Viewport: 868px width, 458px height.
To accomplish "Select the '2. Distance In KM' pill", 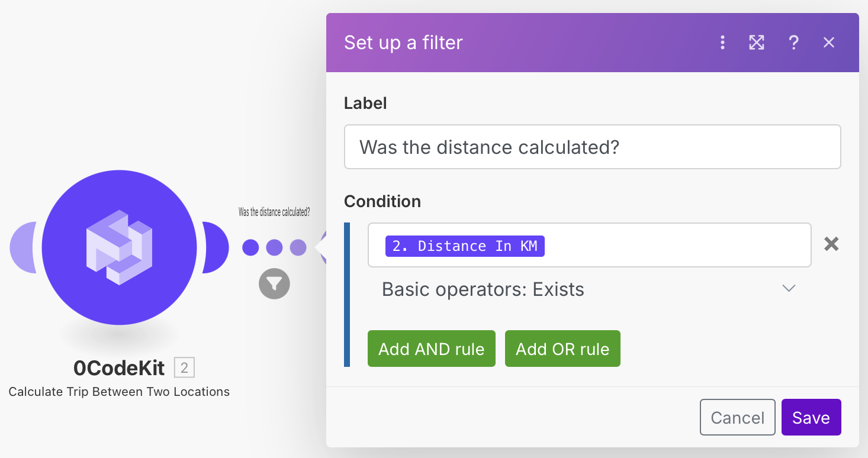I will click(465, 246).
